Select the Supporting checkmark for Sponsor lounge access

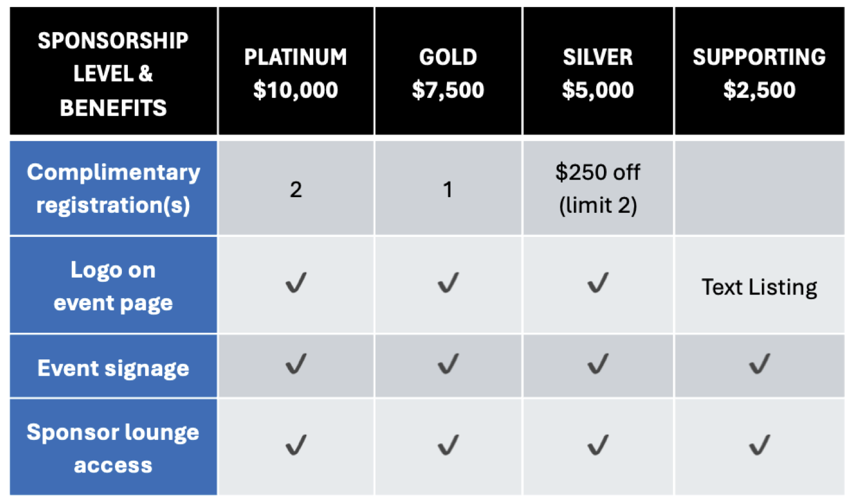click(759, 446)
